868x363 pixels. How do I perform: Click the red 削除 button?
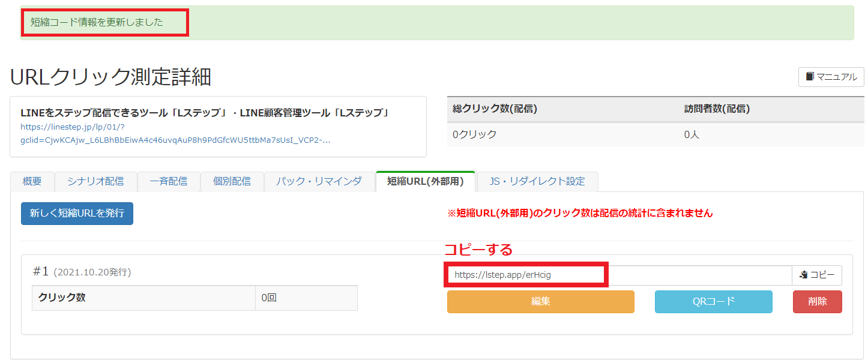817,302
